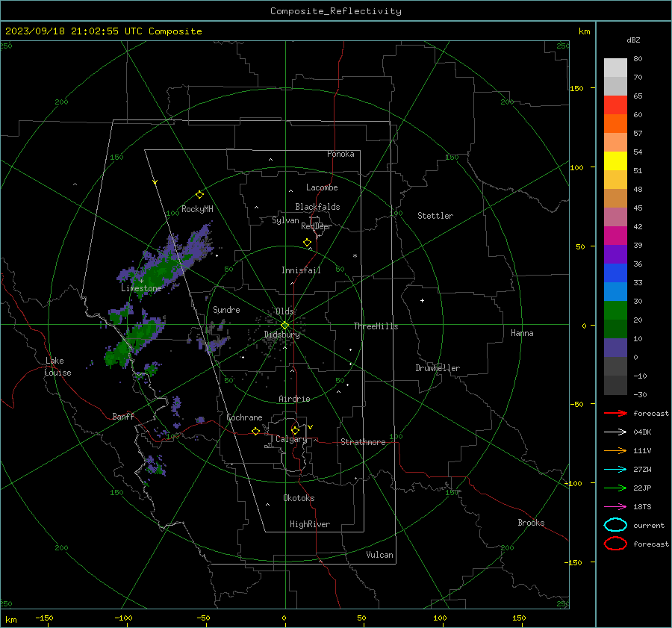Click the dBZ legend heading
The width and height of the screenshot is (672, 628).
coord(633,40)
